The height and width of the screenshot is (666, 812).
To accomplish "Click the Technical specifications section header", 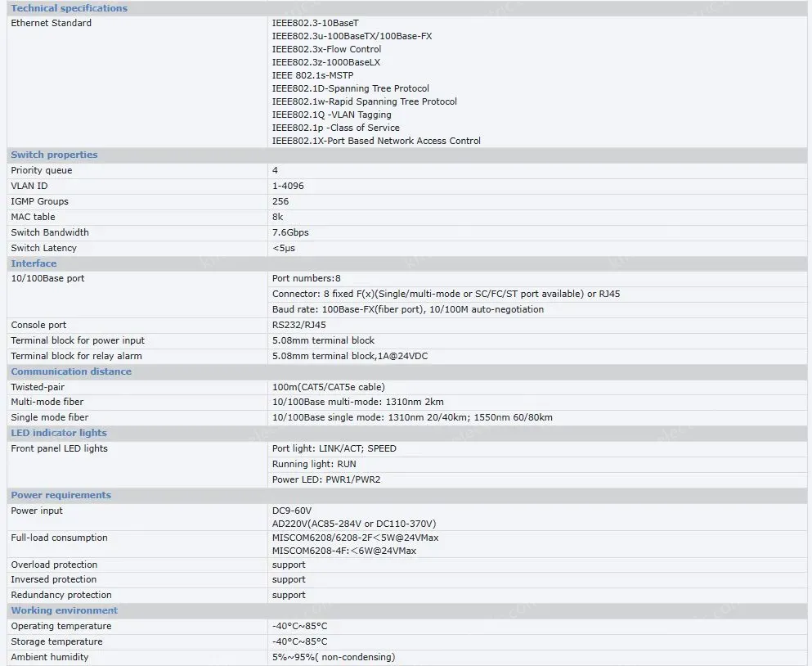I will coord(69,8).
